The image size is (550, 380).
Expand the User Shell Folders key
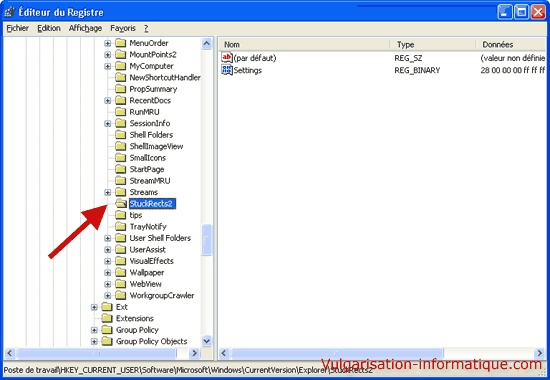[108, 238]
